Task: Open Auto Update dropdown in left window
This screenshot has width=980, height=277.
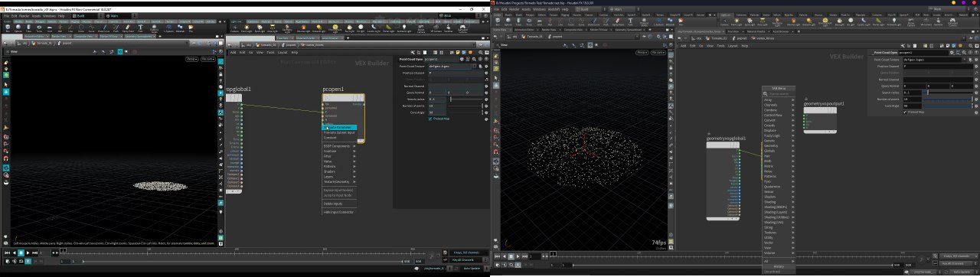Action: pos(475,269)
